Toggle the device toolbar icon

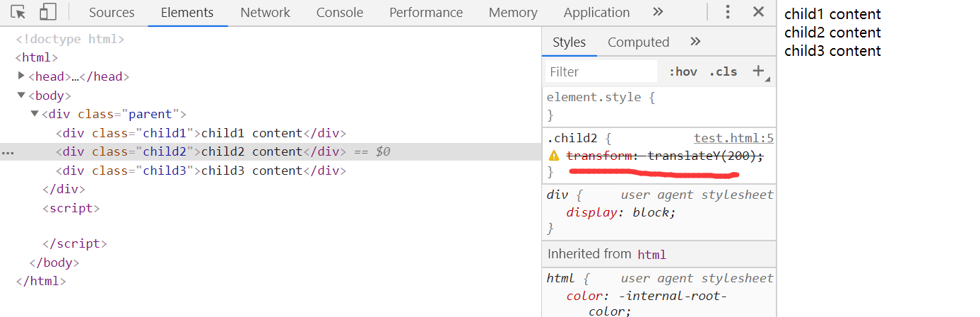point(47,12)
